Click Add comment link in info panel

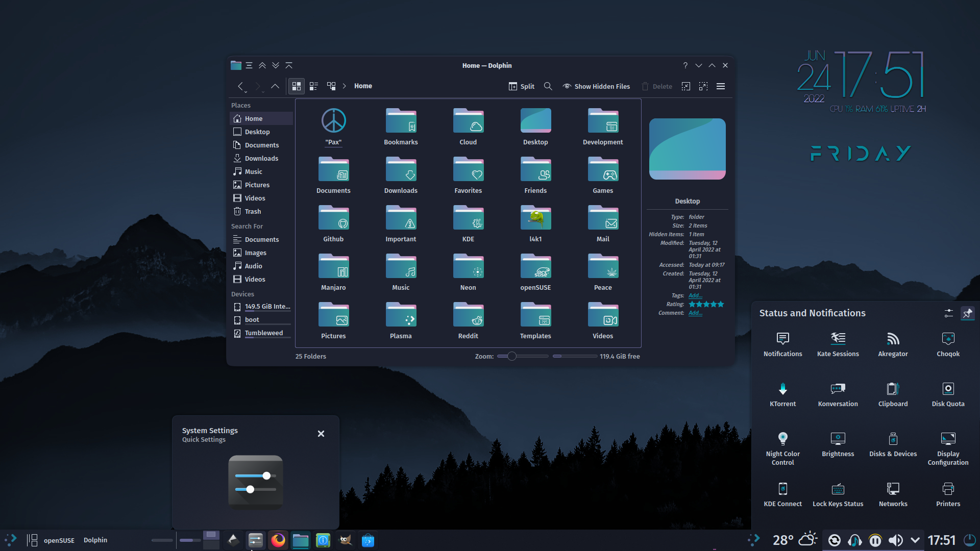pos(695,313)
